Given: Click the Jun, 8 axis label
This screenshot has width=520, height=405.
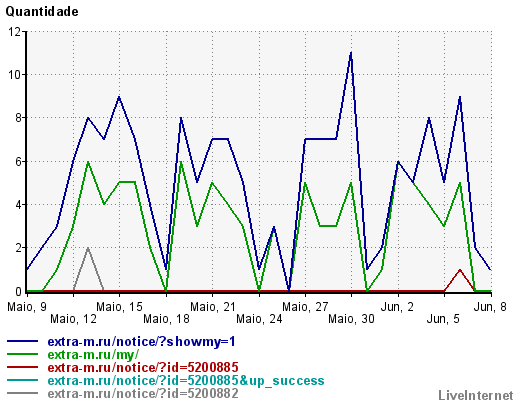Looking at the screenshot, I should pyautogui.click(x=490, y=307).
